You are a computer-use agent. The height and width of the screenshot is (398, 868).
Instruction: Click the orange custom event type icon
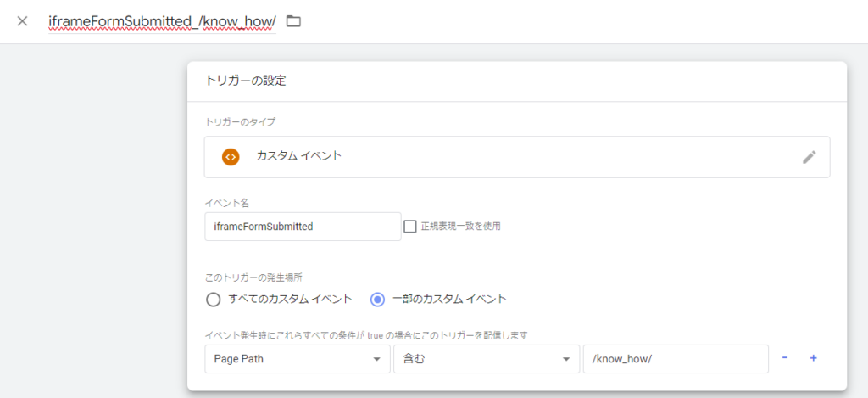click(231, 157)
